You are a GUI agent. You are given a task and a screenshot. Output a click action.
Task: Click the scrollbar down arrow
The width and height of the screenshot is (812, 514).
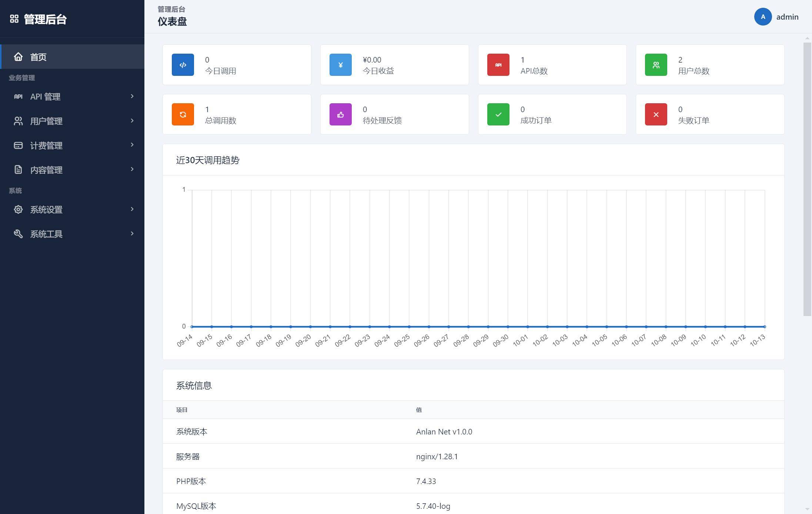(x=807, y=510)
